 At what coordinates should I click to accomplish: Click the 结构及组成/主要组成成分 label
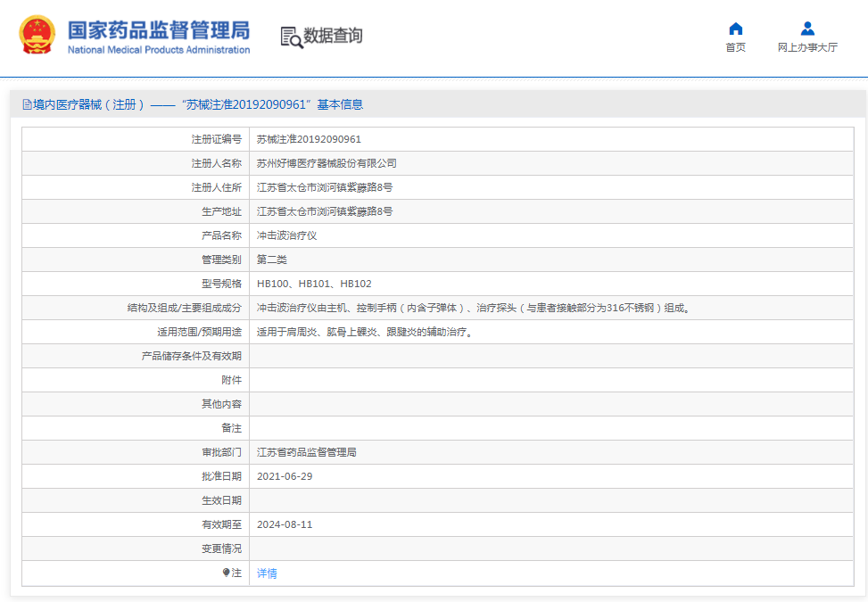(x=185, y=309)
